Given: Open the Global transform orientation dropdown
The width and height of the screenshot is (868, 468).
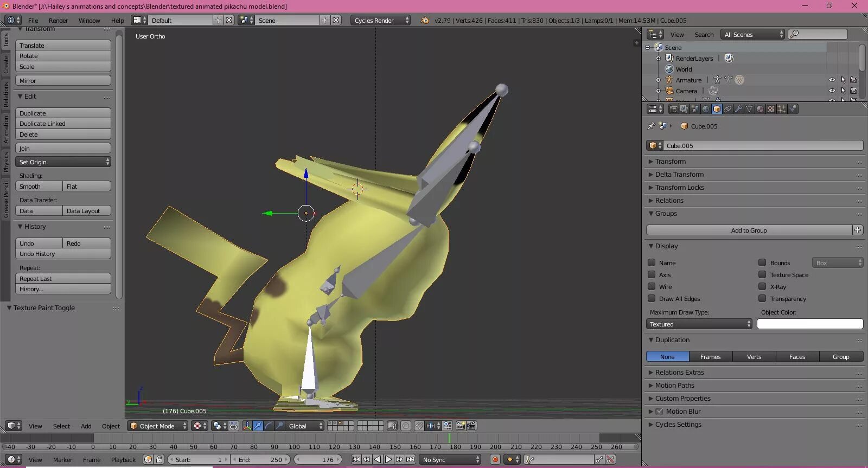Looking at the screenshot, I should (x=305, y=426).
